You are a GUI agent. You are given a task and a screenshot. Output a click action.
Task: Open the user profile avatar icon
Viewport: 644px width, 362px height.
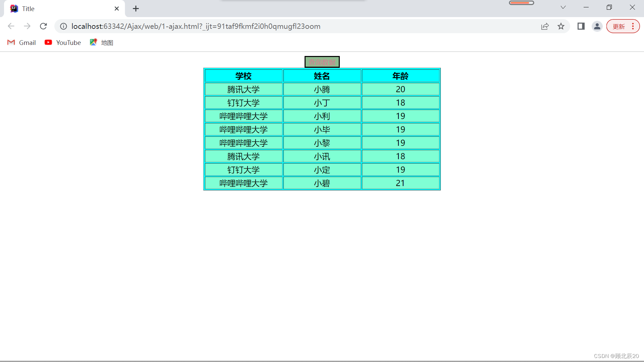597,26
